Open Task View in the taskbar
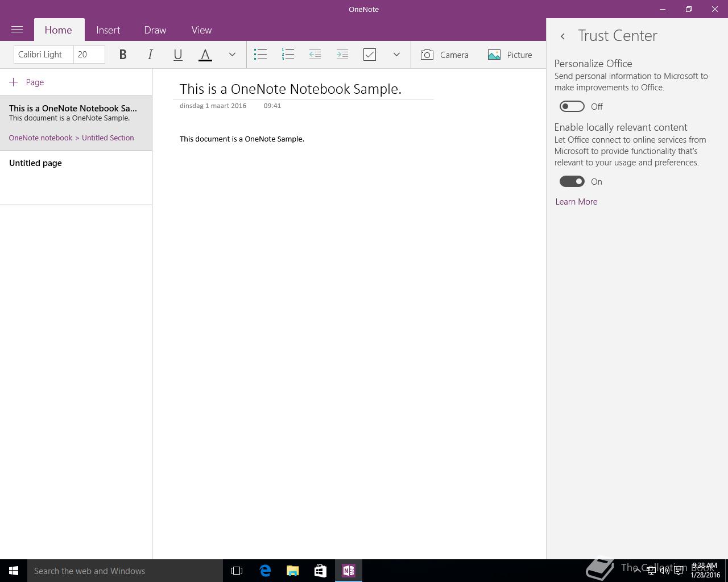The height and width of the screenshot is (582, 728). pos(237,571)
